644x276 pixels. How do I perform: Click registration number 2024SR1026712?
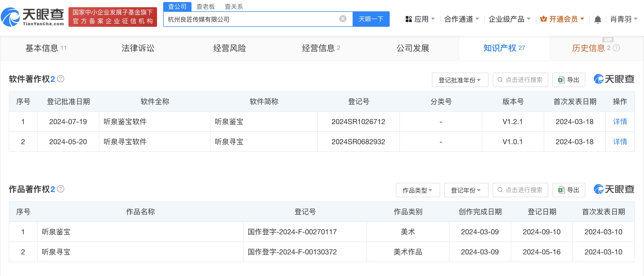tap(358, 122)
